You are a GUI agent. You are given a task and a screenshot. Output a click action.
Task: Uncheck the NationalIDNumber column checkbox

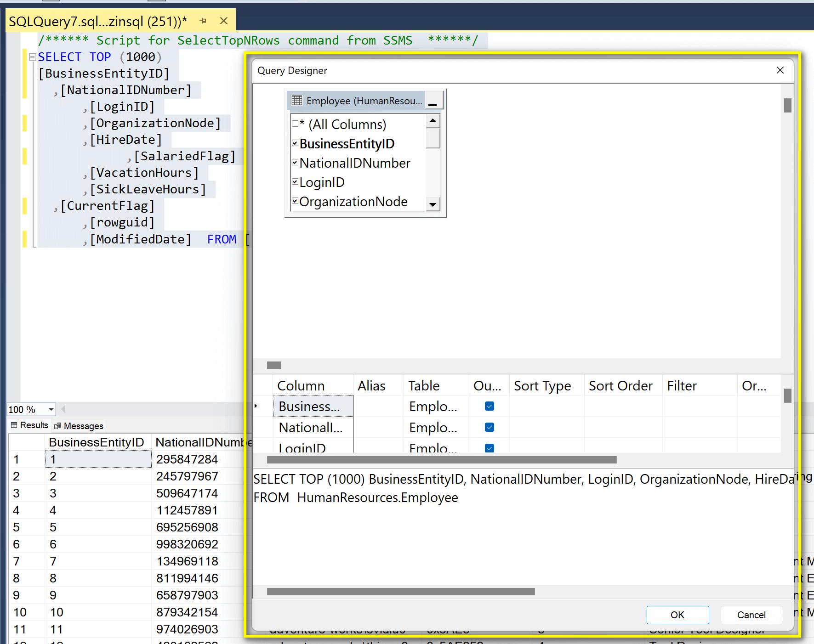click(x=295, y=162)
